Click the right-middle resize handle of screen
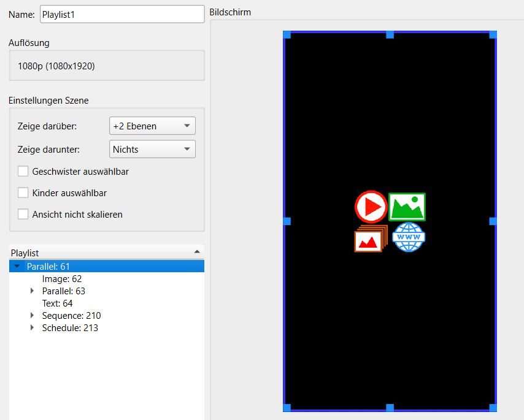The width and height of the screenshot is (524, 420). click(493, 221)
